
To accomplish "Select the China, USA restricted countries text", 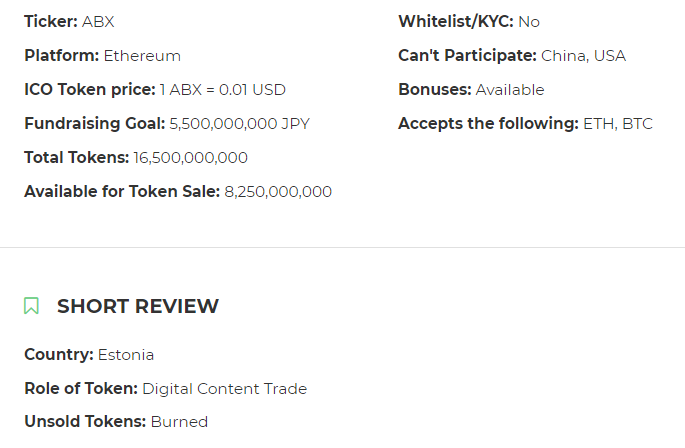I will point(583,55).
